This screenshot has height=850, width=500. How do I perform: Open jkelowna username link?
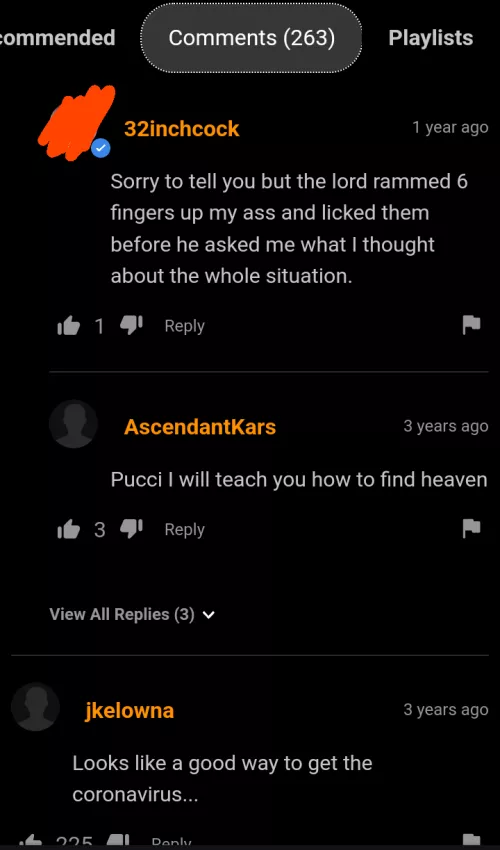click(x=130, y=710)
